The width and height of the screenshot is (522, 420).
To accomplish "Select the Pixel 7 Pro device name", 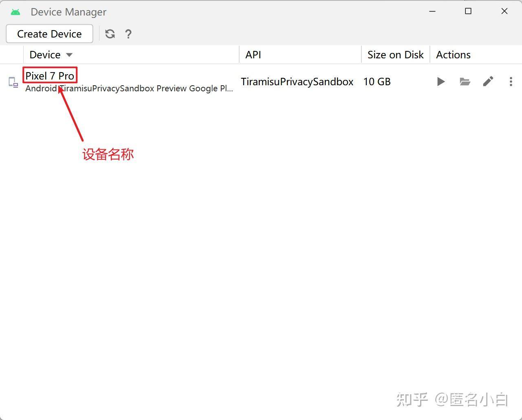I will (50, 76).
